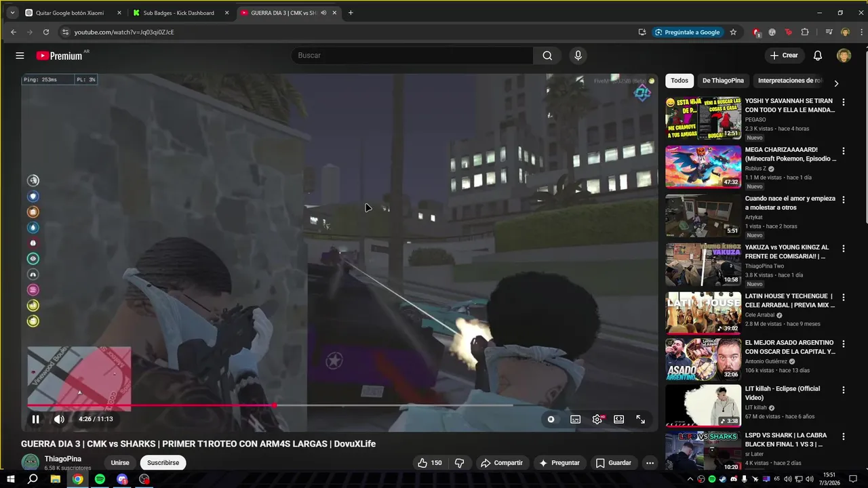Screen dimensions: 868x488
Task: Click the Preguntar button
Action: click(x=559, y=463)
